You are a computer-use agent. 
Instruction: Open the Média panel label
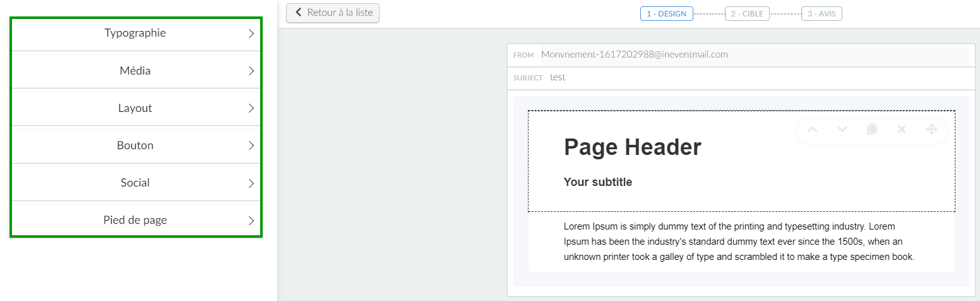tap(135, 71)
